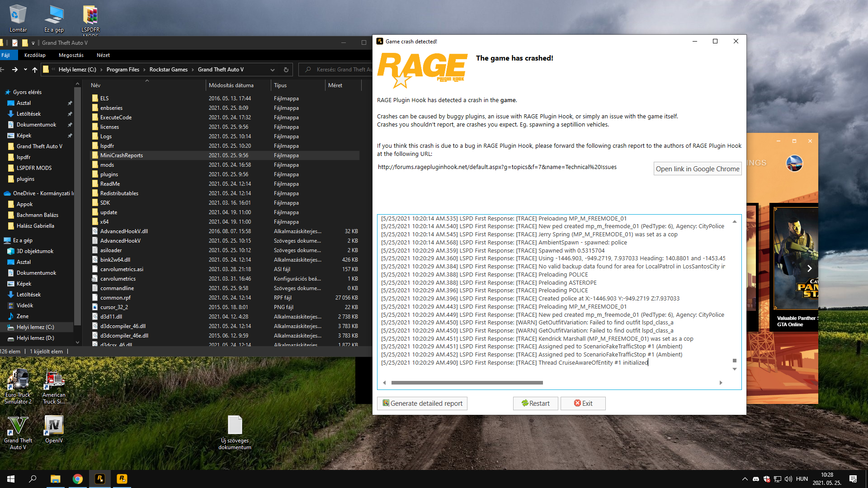
Task: Click Rockstar Games Launcher taskbar icon
Action: [122, 479]
